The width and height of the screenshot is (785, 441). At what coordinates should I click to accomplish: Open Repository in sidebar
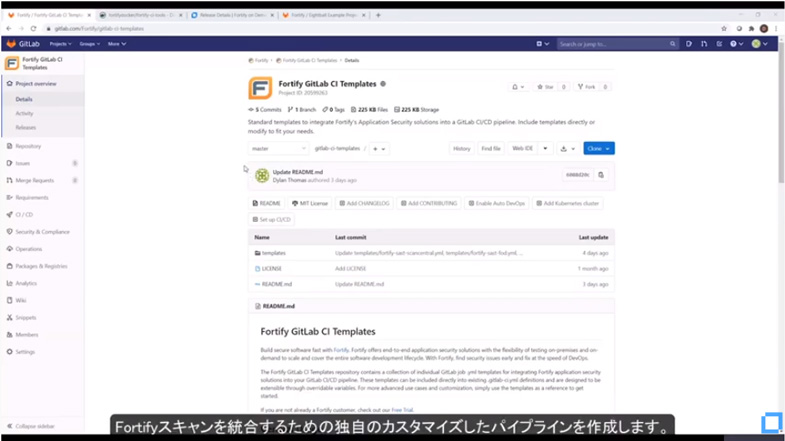(x=28, y=146)
